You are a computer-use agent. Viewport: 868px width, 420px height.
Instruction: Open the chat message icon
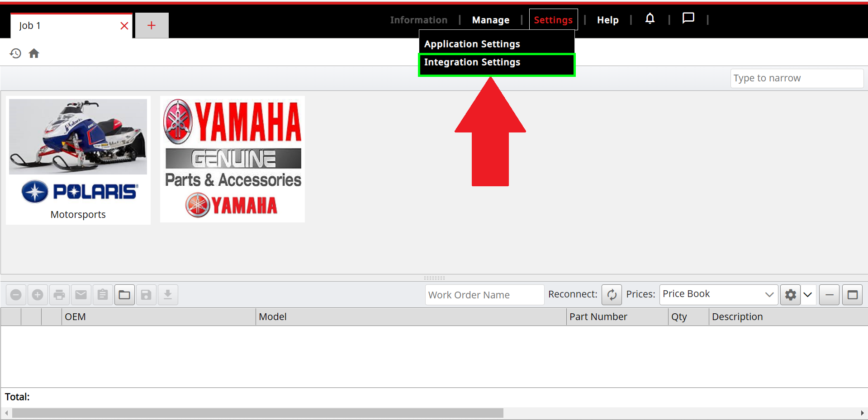[x=688, y=19]
